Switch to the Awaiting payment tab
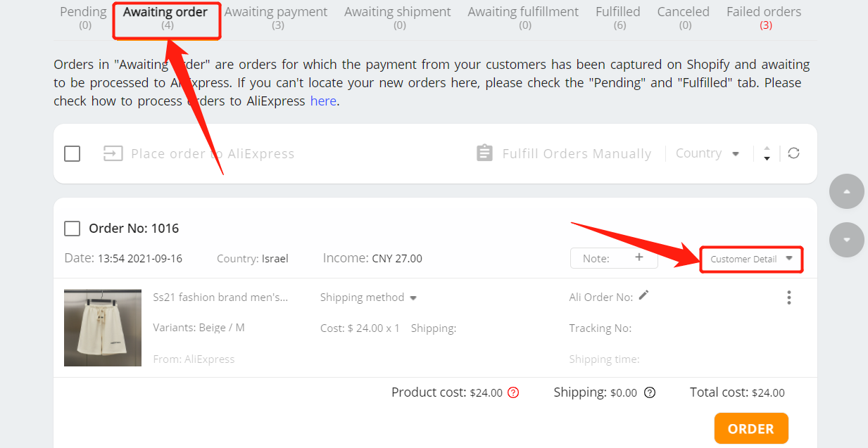 click(x=276, y=18)
